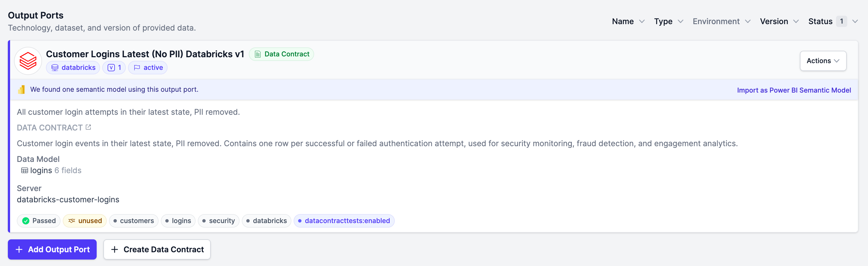Click the unused tag

point(85,221)
